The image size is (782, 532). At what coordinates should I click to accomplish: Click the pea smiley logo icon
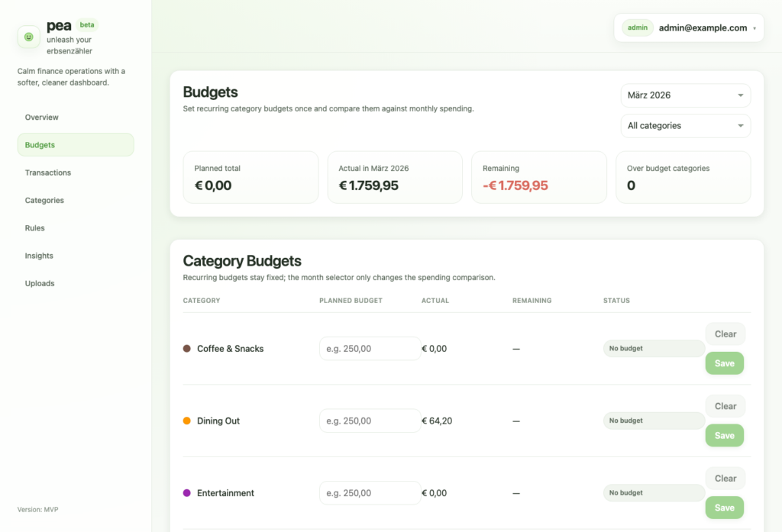click(29, 37)
